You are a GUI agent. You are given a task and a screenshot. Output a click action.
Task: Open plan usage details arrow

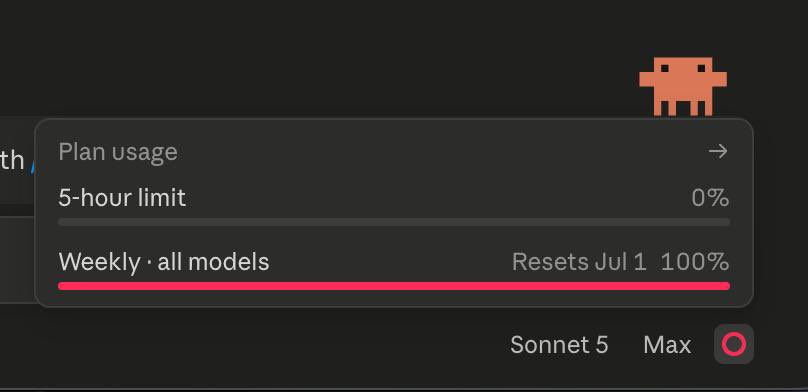pyautogui.click(x=718, y=151)
